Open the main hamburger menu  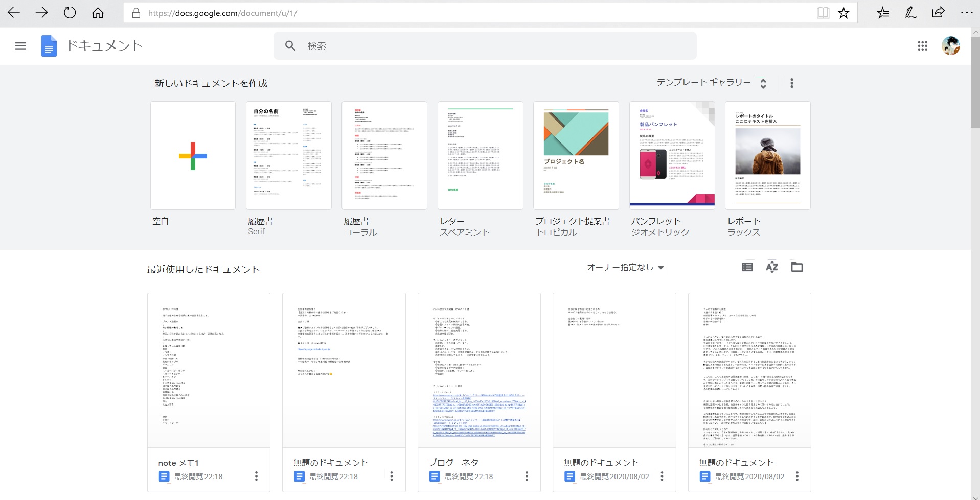coord(20,46)
